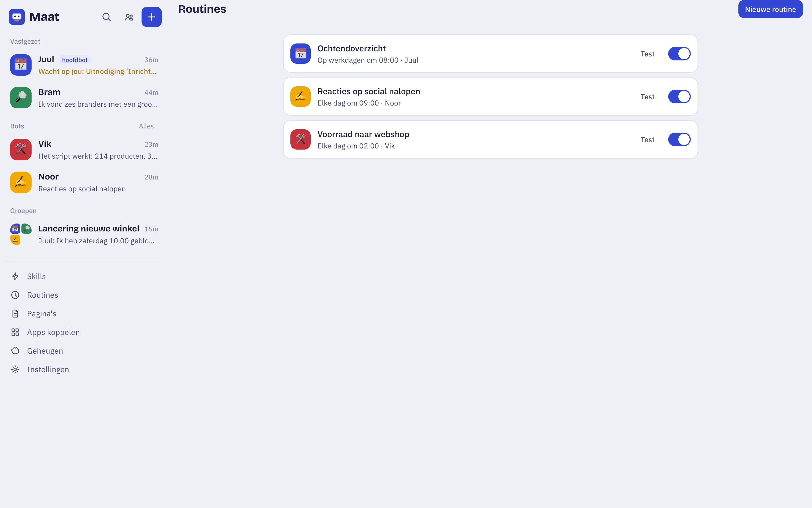Click the Apps koppelen grid icon
This screenshot has width=812, height=508.
pyautogui.click(x=16, y=332)
